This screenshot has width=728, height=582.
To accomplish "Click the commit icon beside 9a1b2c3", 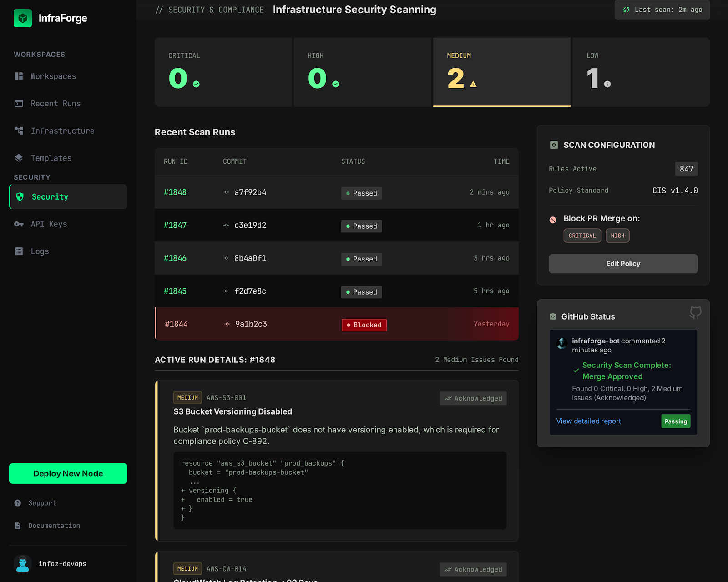I will pos(227,324).
